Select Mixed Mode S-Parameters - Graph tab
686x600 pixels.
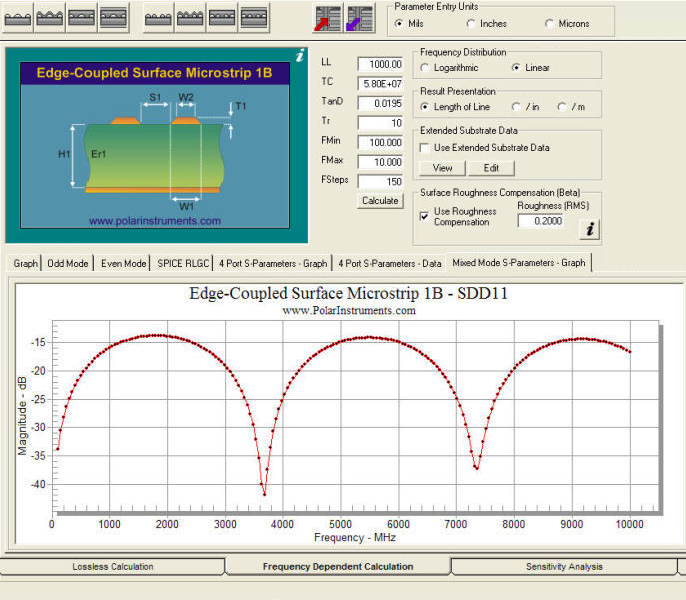[518, 263]
